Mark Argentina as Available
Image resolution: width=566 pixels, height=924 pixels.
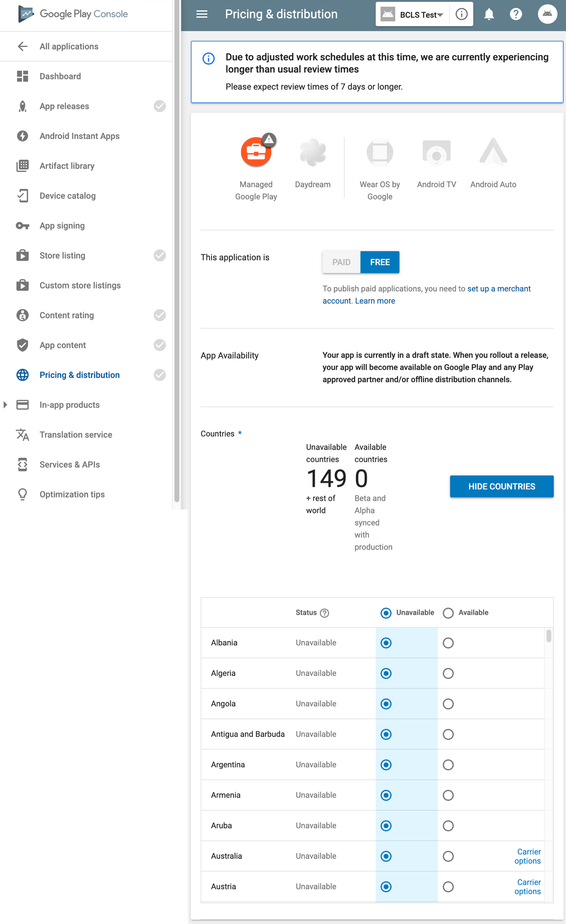click(448, 765)
